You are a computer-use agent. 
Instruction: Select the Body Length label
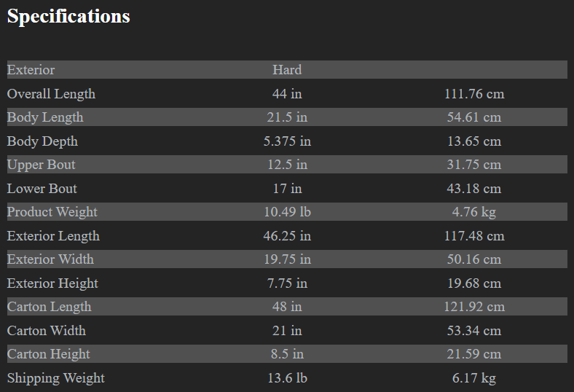[45, 117]
